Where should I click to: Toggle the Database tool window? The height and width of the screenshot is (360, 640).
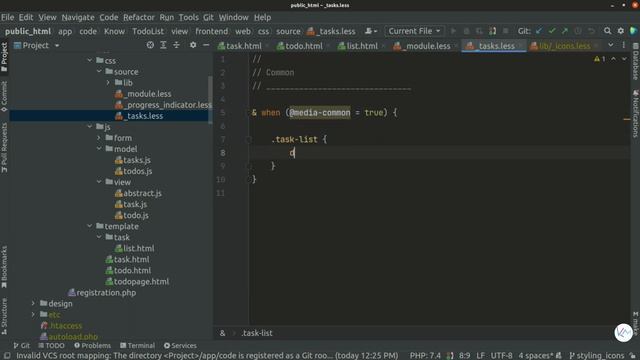click(x=636, y=62)
